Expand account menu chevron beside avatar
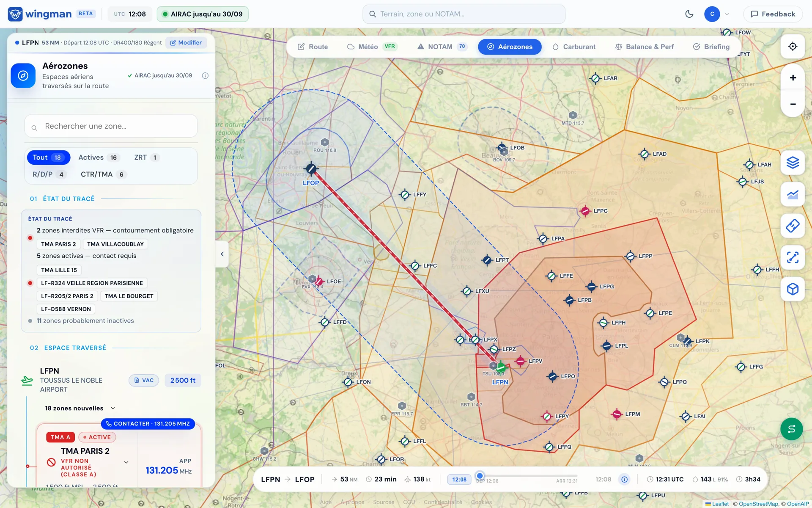The image size is (812, 508). pos(727,14)
